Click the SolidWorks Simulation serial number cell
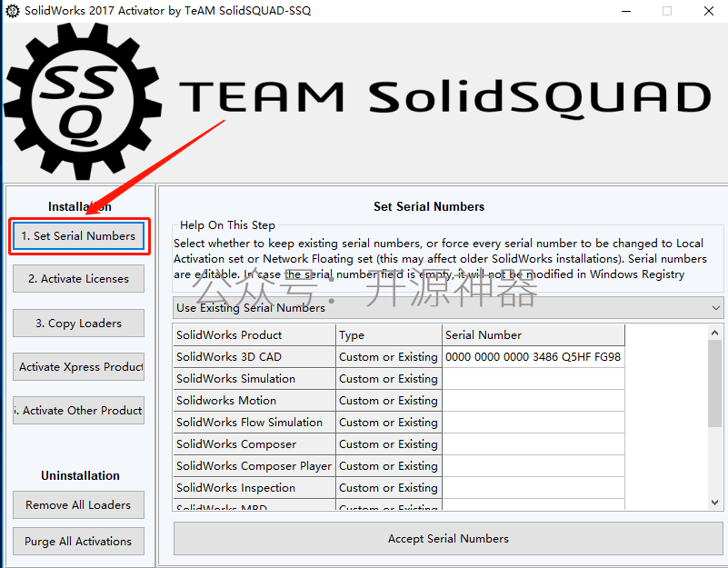This screenshot has width=728, height=568. pyautogui.click(x=533, y=379)
